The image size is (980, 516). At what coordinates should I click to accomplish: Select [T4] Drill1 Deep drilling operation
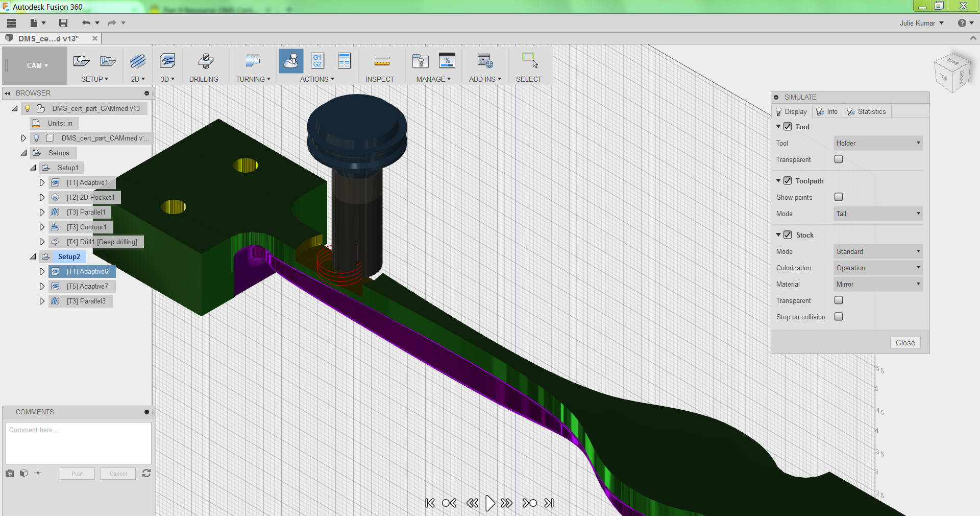[x=96, y=242]
